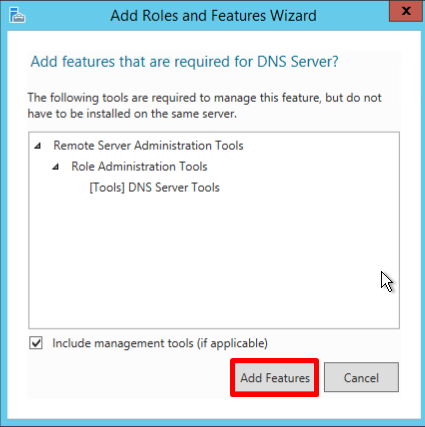Select Role Administration Tools tree item
This screenshot has width=425, height=427.
click(139, 167)
